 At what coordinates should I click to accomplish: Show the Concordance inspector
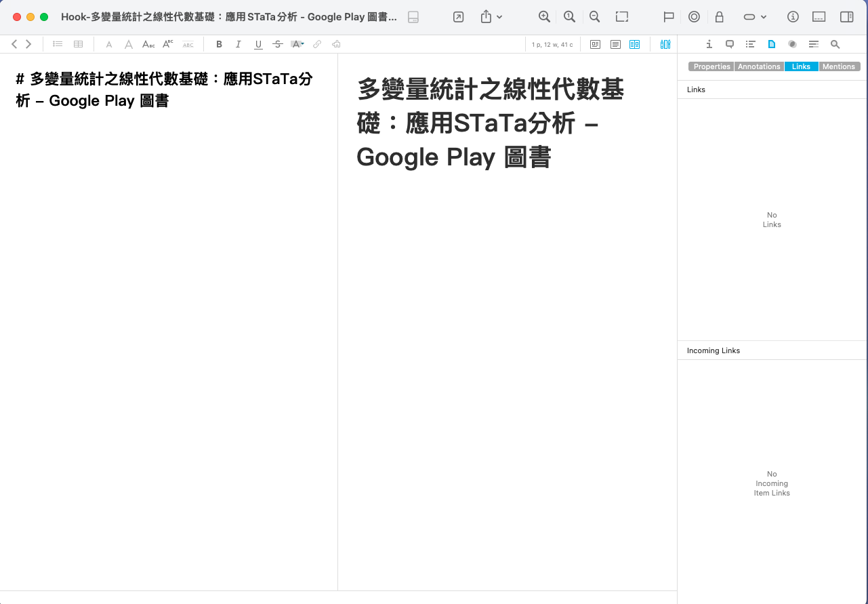tap(814, 44)
